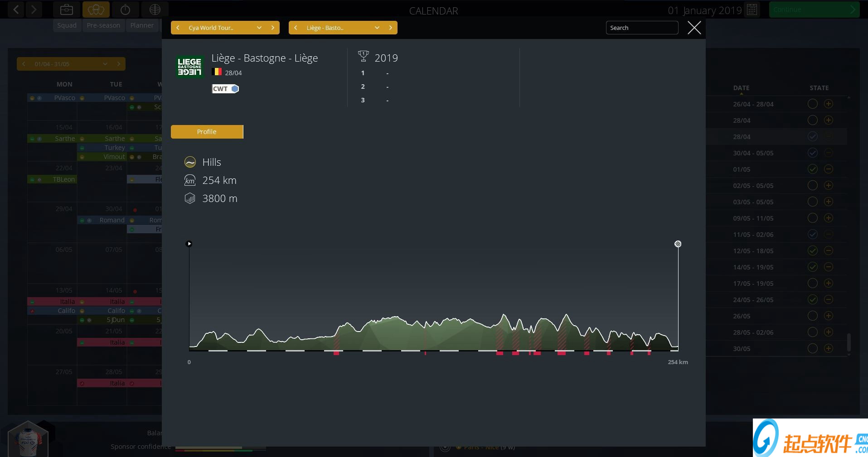
Task: Click Tuesday's Romand calendar entry
Action: pos(102,220)
